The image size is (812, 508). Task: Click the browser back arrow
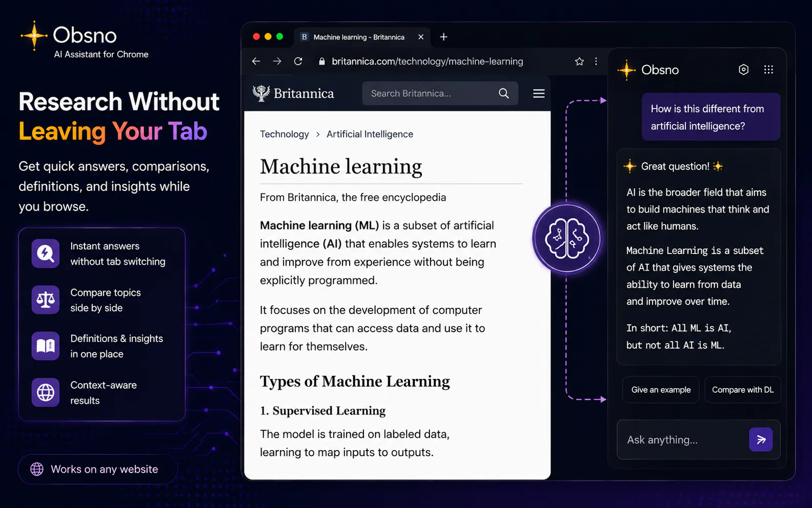tap(256, 61)
